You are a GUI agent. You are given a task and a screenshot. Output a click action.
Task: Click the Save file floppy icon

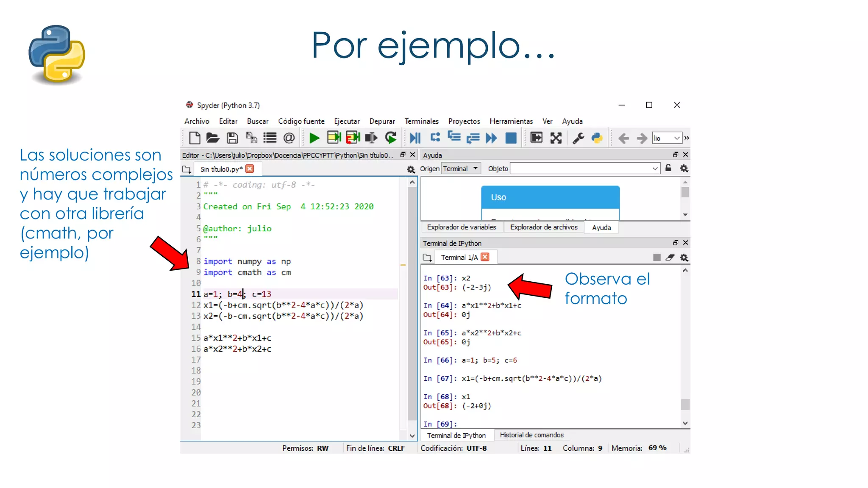click(232, 138)
